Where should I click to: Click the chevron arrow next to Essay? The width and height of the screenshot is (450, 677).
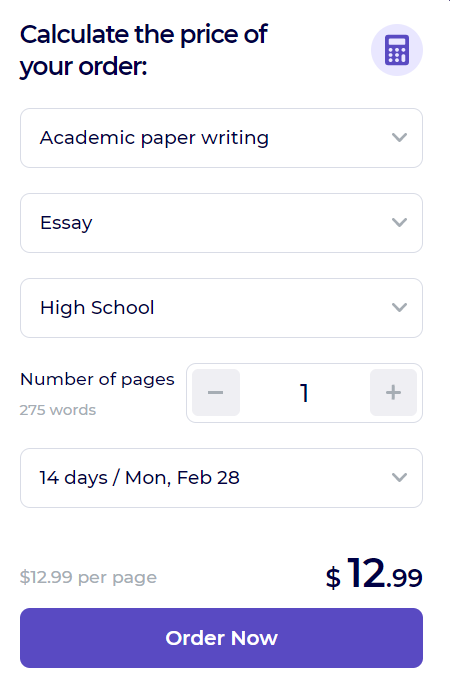click(399, 223)
